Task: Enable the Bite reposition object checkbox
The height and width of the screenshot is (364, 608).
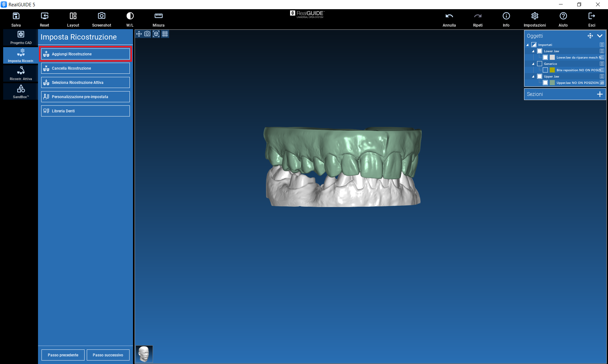Action: coord(545,70)
